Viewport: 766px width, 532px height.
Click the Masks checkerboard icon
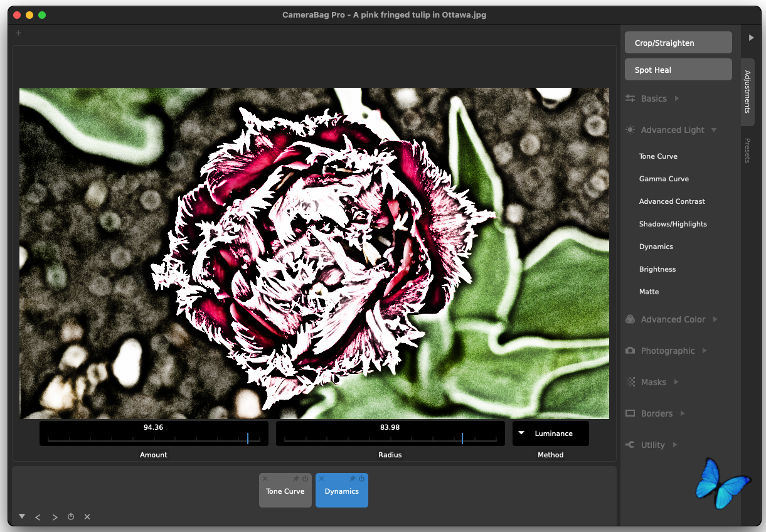point(630,382)
